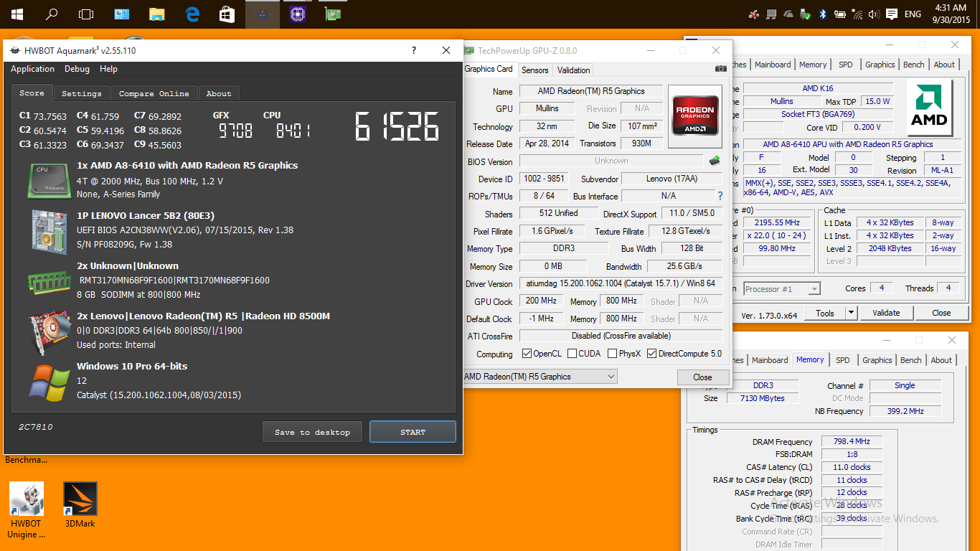This screenshot has height=551, width=980.
Task: Click the total score 61526 in Aquamark
Action: (397, 127)
